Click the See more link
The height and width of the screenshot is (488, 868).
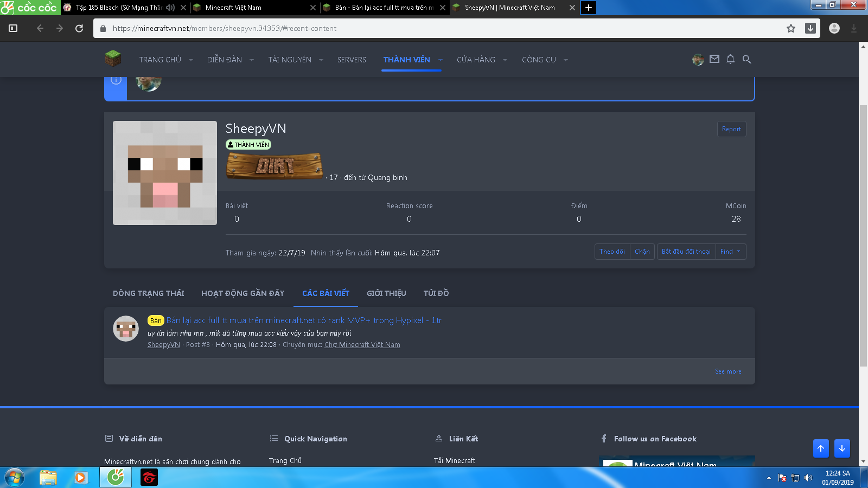click(x=728, y=371)
